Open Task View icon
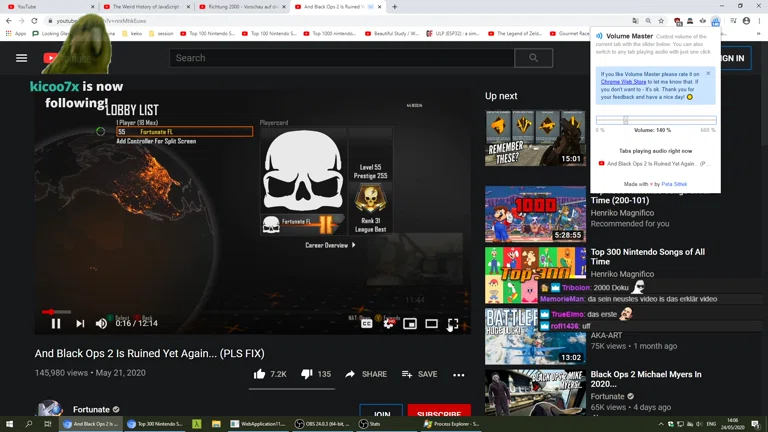Viewport: 768px width, 432px height. (x=48, y=424)
